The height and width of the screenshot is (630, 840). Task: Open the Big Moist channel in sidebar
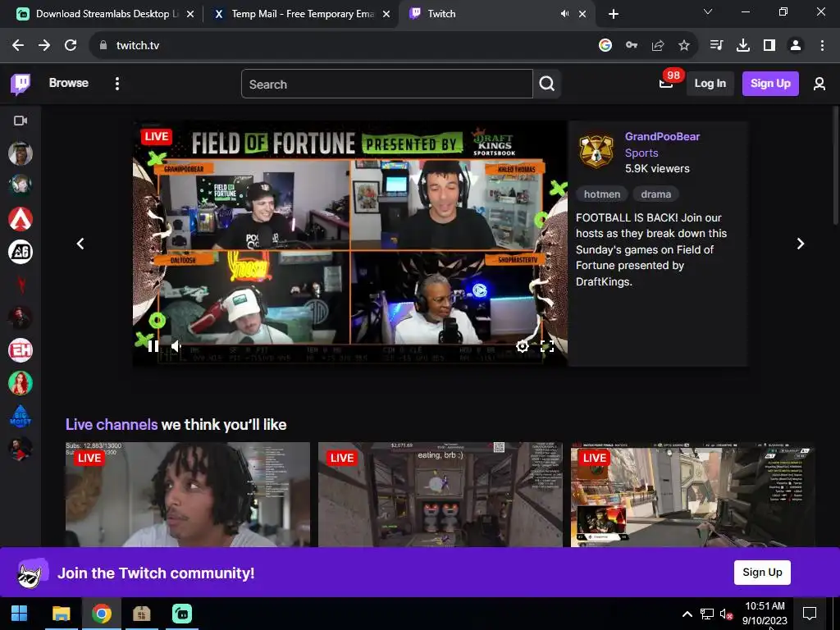[21, 416]
